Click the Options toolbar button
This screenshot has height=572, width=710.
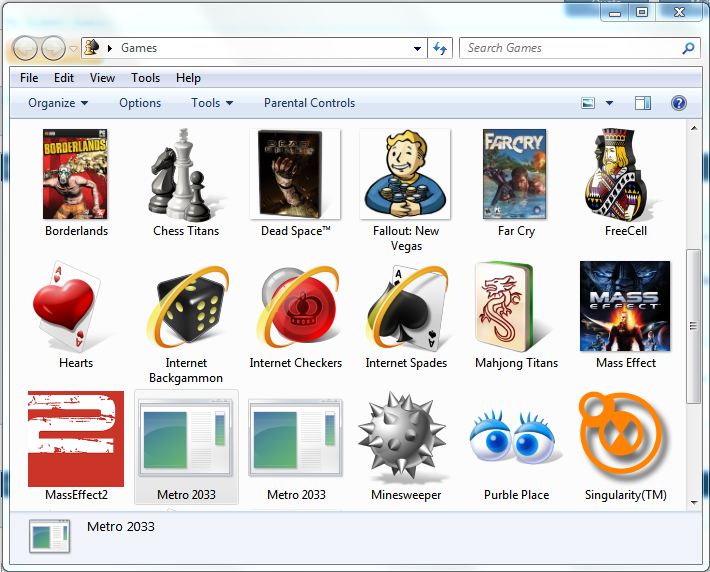[140, 103]
